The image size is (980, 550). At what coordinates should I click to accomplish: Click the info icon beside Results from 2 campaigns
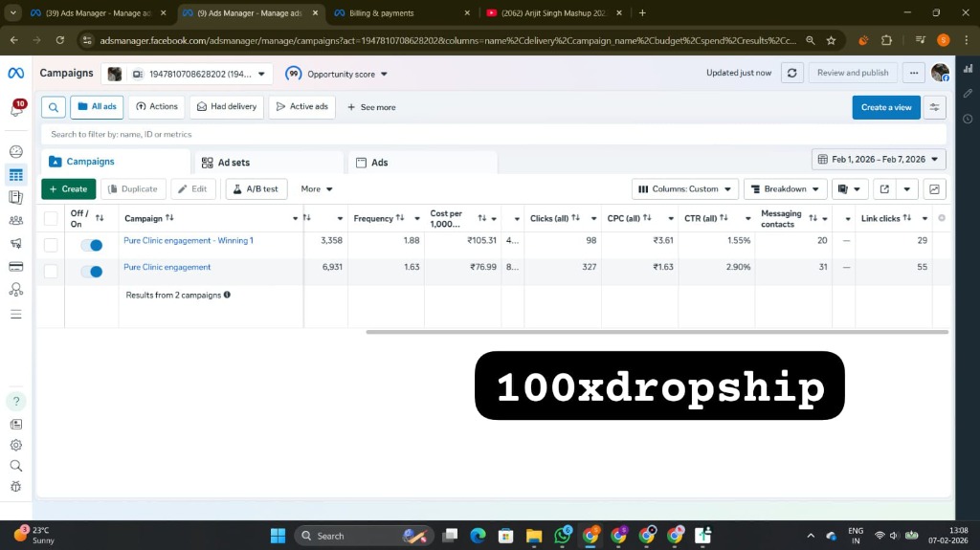(x=227, y=295)
